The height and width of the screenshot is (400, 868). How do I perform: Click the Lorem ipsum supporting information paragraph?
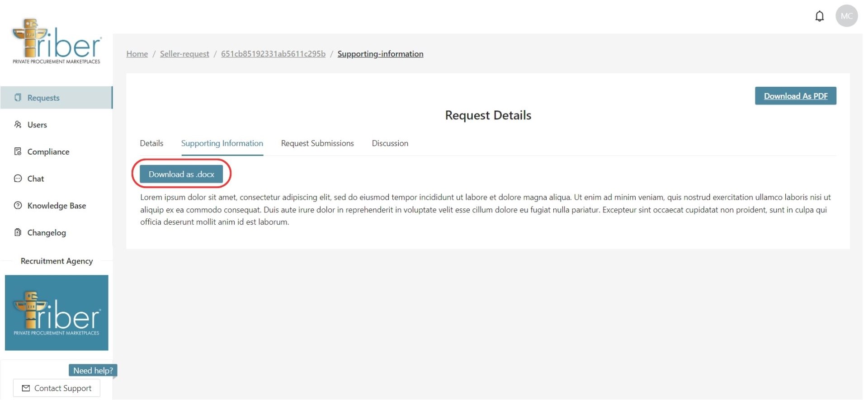(485, 210)
